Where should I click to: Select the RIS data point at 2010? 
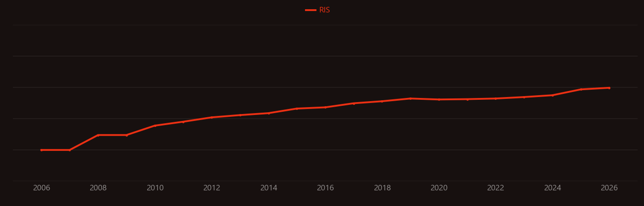coord(155,126)
